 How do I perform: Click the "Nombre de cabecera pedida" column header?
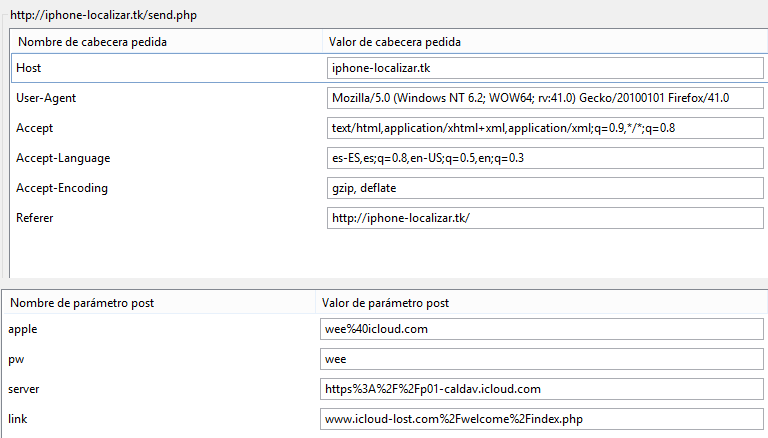[x=92, y=42]
